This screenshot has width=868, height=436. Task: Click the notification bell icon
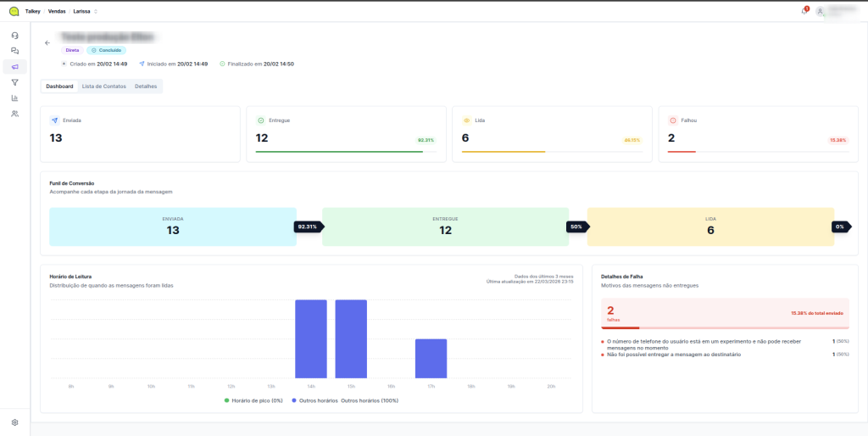point(804,11)
